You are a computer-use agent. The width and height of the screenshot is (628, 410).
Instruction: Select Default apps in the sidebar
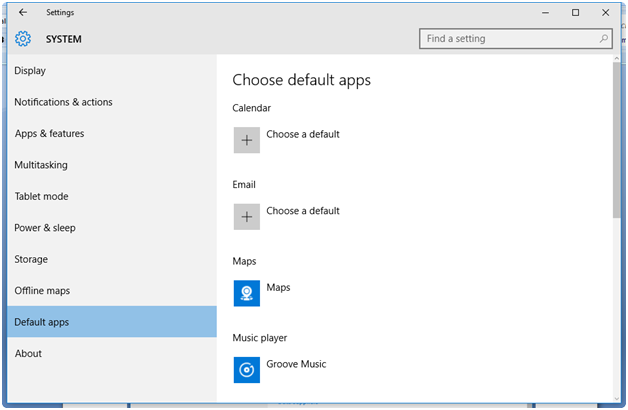pyautogui.click(x=42, y=322)
